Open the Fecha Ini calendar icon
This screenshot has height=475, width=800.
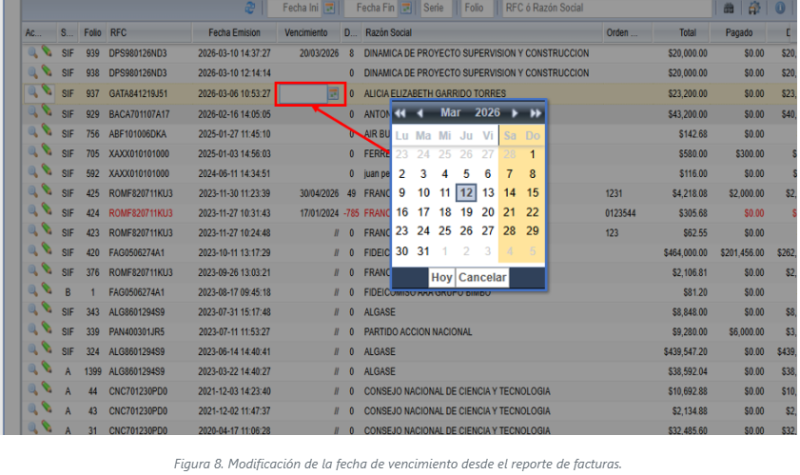[330, 8]
